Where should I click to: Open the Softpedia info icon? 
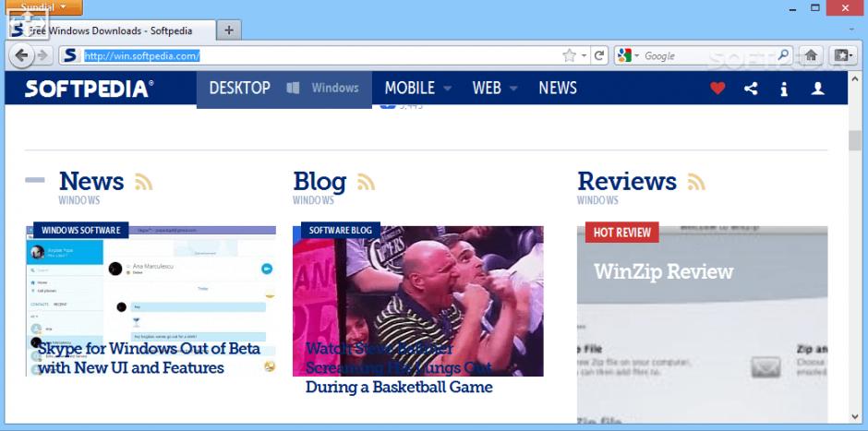(784, 89)
